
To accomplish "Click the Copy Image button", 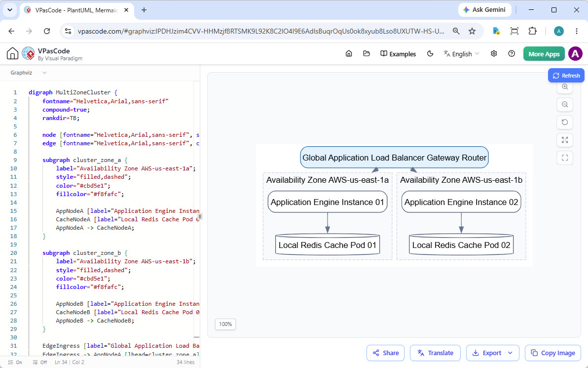I will click(553, 353).
